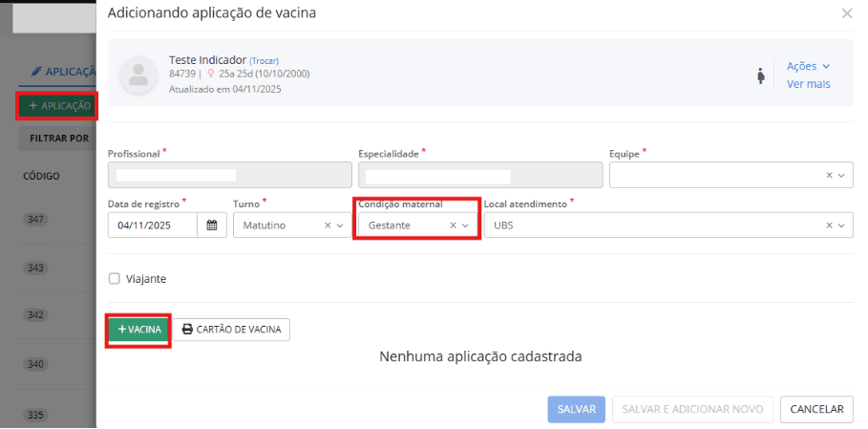
Task: Enable the Viajante checkbox
Action: coord(114,279)
